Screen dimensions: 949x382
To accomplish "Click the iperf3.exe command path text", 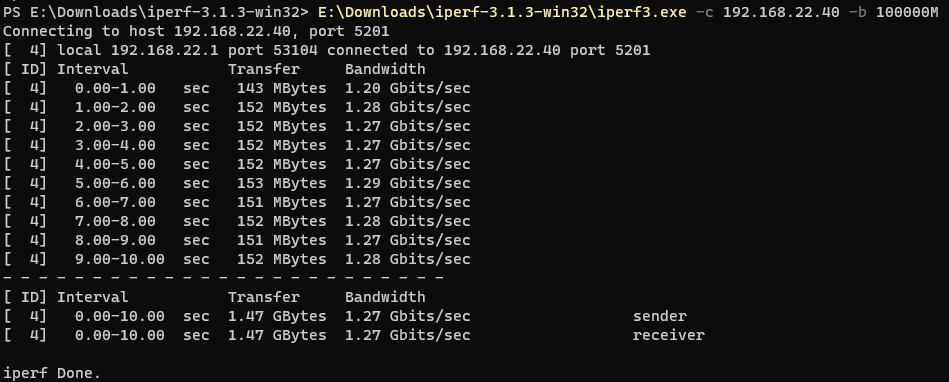I will click(502, 12).
